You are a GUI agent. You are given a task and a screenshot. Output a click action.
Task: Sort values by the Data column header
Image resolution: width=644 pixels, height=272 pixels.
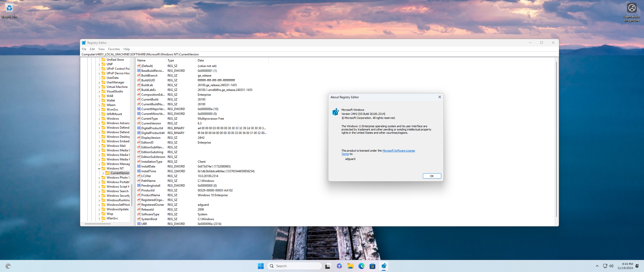(232, 60)
